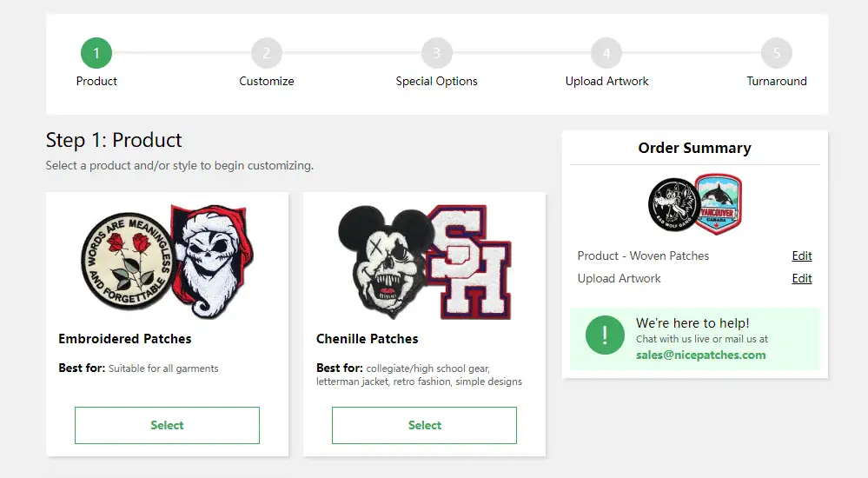868x478 pixels.
Task: Click the Chenille Patches sample image
Action: (x=425, y=262)
